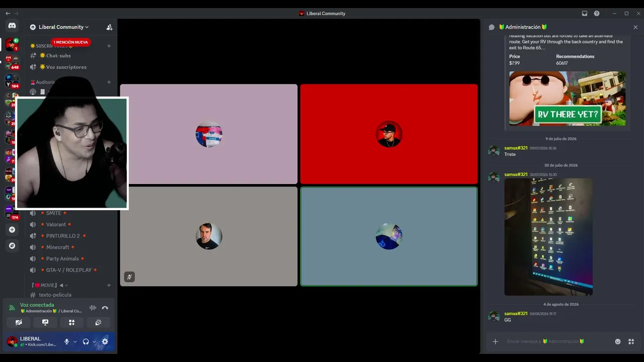Attach a file with plus button
644x362 pixels.
tap(495, 341)
